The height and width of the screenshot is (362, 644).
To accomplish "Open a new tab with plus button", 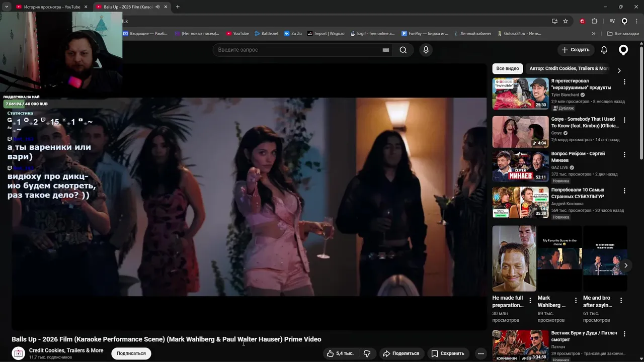I will [x=178, y=7].
